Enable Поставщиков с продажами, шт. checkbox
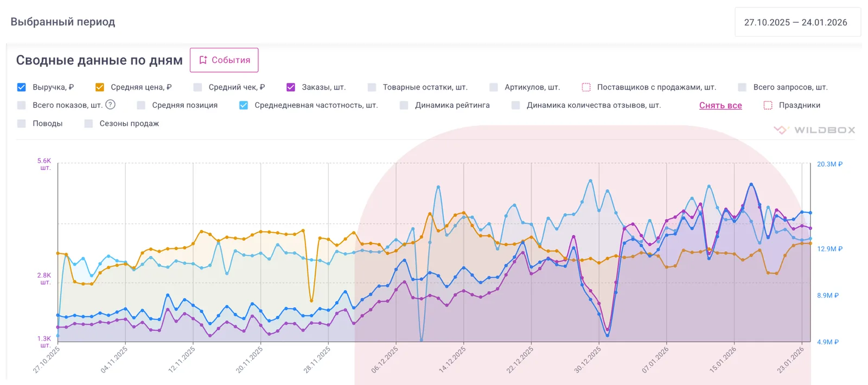Image resolution: width=868 pixels, height=385 pixels. tap(586, 87)
